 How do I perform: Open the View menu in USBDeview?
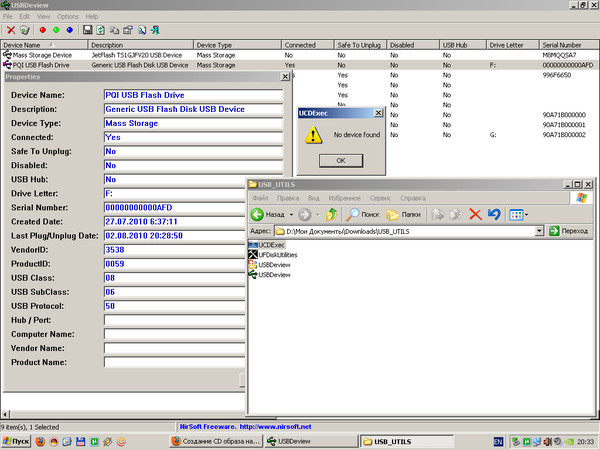coord(43,16)
